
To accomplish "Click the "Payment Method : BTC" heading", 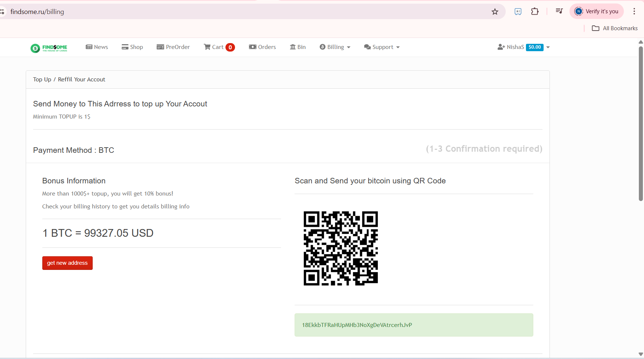I will pyautogui.click(x=74, y=150).
